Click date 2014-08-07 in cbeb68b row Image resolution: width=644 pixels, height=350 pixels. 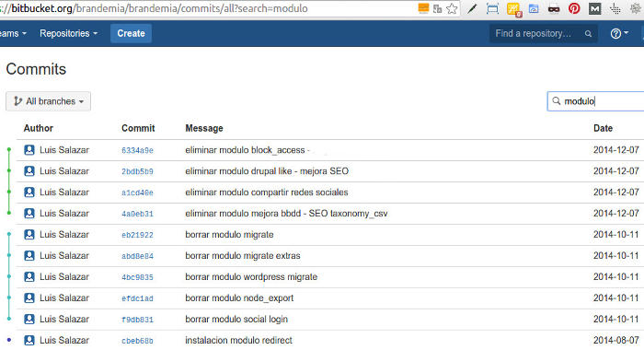point(616,340)
